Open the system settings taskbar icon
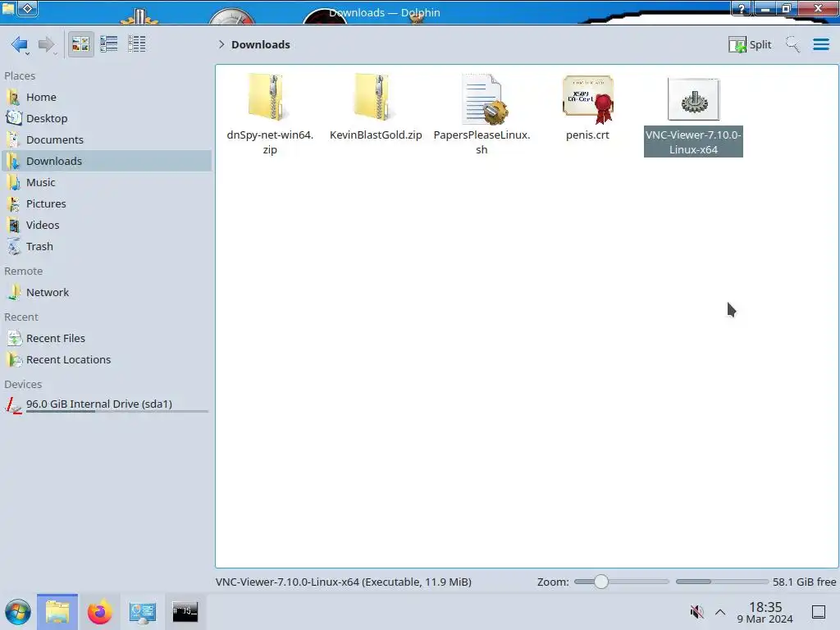The width and height of the screenshot is (840, 630). point(142,612)
